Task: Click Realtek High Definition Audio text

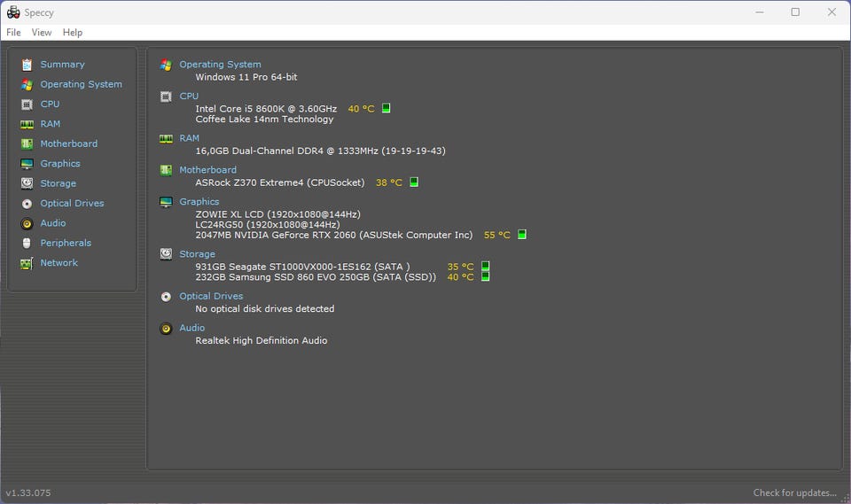Action: coord(261,340)
